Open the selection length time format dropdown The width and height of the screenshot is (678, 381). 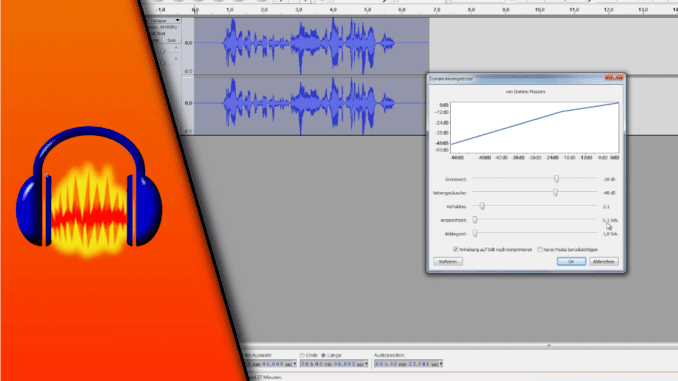point(367,364)
